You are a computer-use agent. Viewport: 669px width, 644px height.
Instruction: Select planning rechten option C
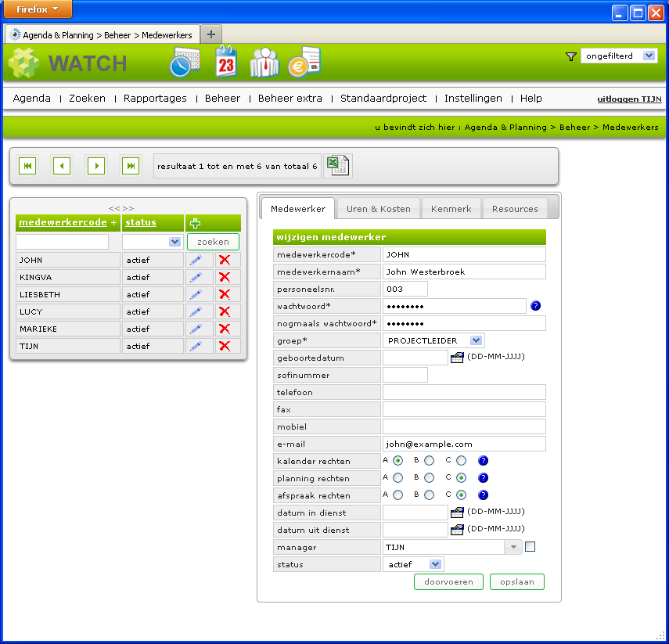[461, 478]
